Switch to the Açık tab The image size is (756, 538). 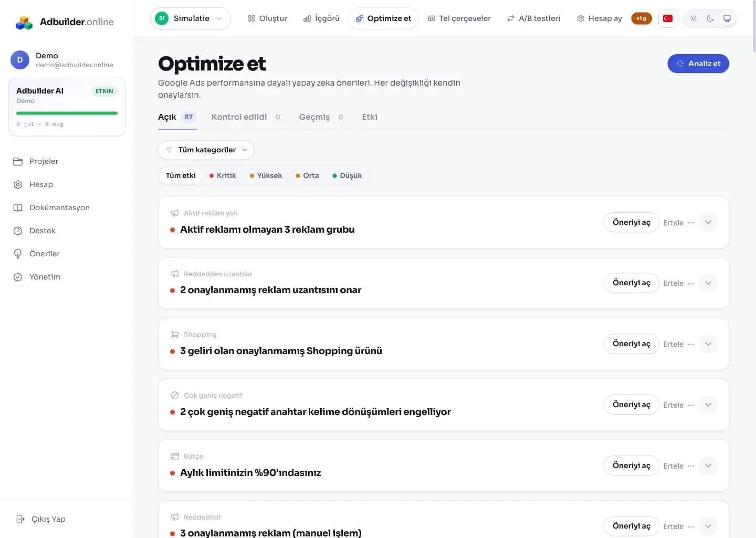tap(177, 117)
